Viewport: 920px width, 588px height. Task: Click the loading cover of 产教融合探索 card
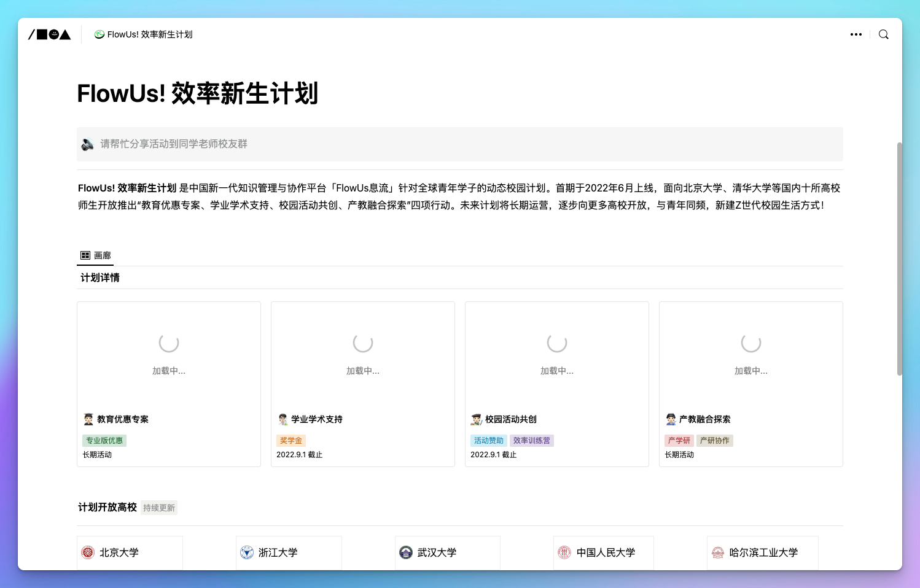(751, 355)
